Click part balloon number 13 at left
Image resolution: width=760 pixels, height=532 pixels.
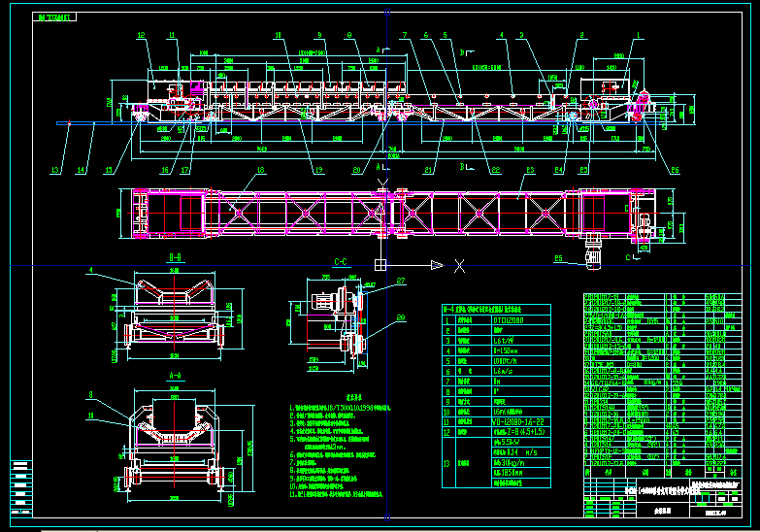[x=55, y=171]
